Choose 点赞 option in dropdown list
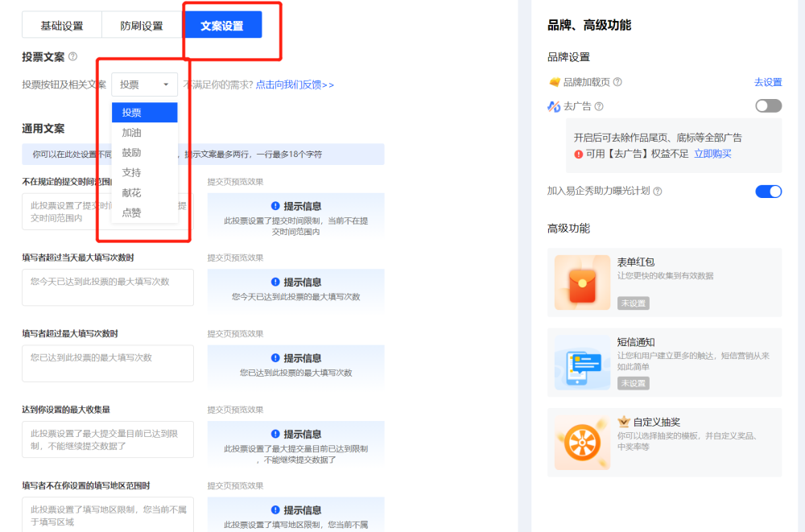The height and width of the screenshot is (532, 805). point(132,212)
